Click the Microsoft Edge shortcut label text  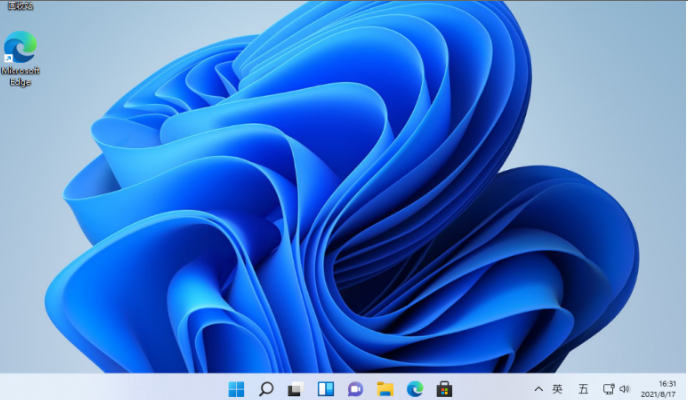(x=20, y=77)
